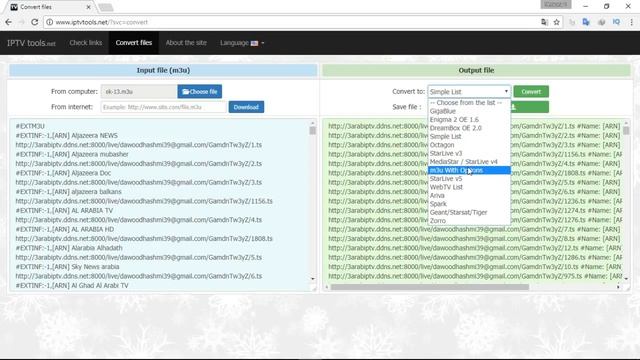Click the input textarea vertical scrollbar thumb

pyautogui.click(x=312, y=131)
